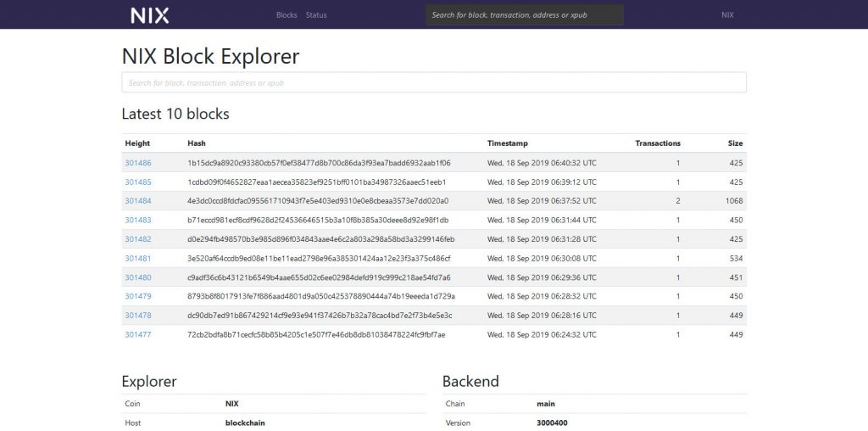Click timestamp 06:28:32 UTC
868x431 pixels.
tap(542, 296)
